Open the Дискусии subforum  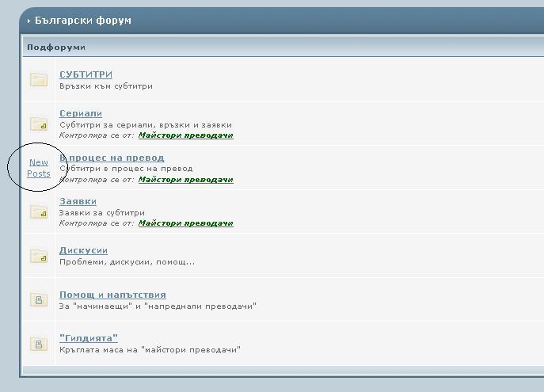pos(83,250)
